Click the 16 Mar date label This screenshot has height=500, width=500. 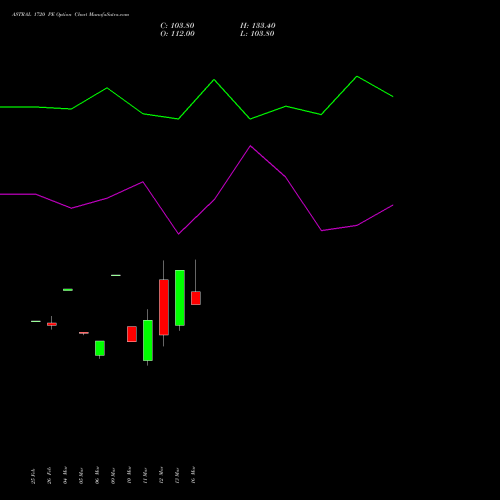(193, 475)
